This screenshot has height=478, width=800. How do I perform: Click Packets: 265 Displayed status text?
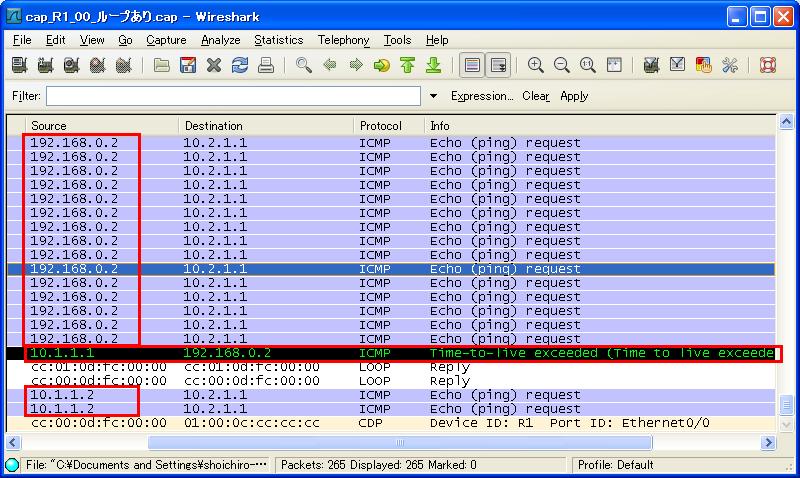tap(379, 465)
